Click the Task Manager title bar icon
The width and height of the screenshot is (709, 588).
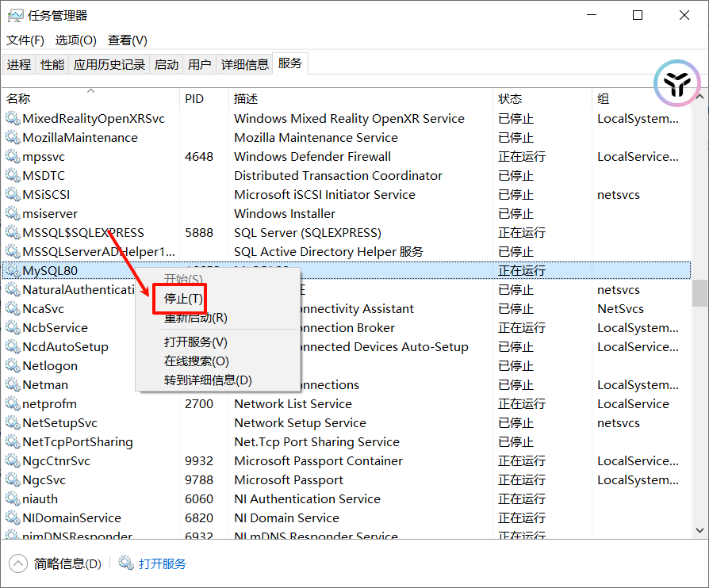pyautogui.click(x=15, y=16)
